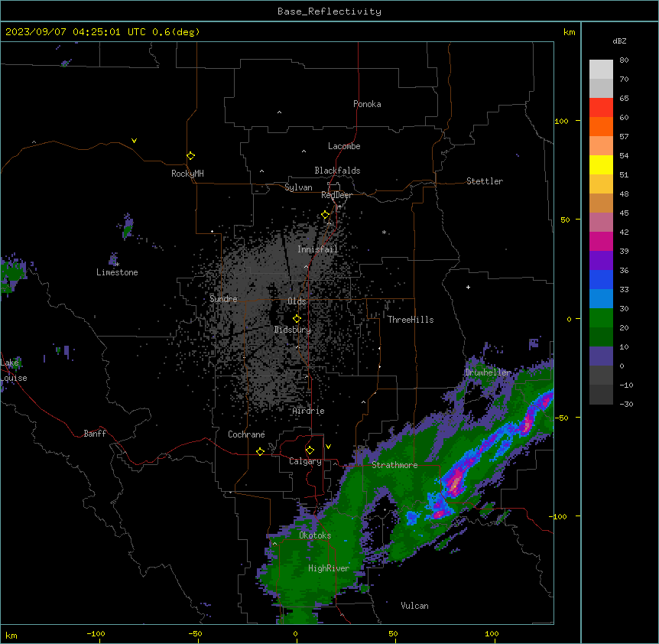This screenshot has height=644, width=659.
Task: Click the Lake Louise label at left edge
Action: point(14,370)
